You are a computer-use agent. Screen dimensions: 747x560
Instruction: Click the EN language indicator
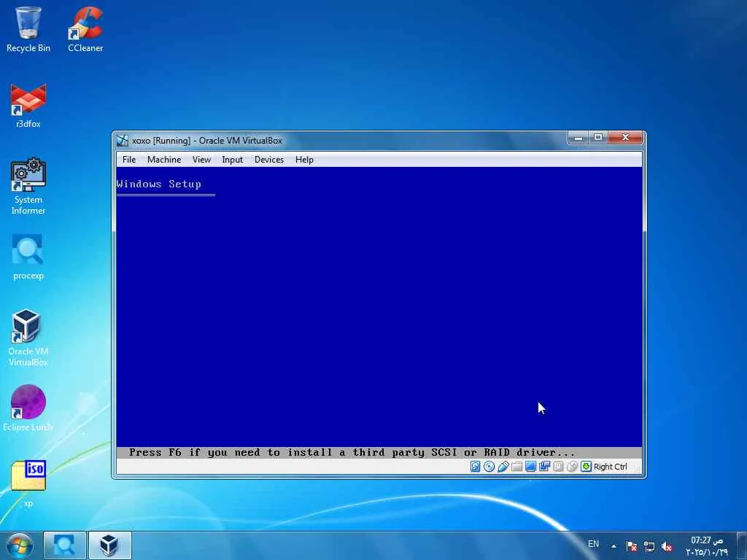(x=593, y=544)
